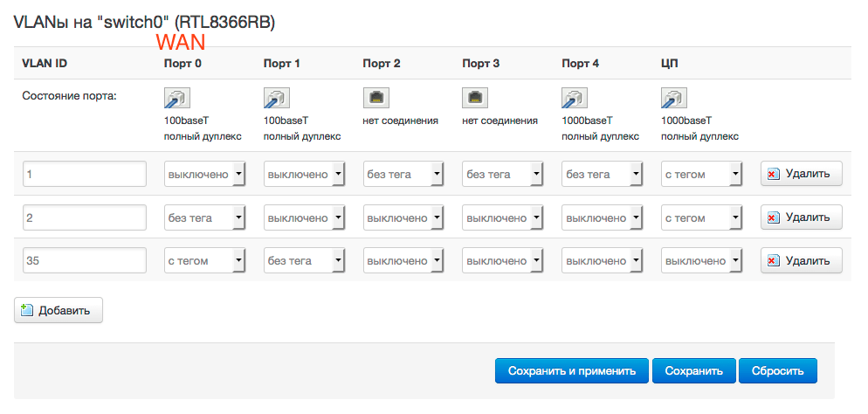Reset changes with Сбросить button
868x414 pixels.
click(778, 371)
